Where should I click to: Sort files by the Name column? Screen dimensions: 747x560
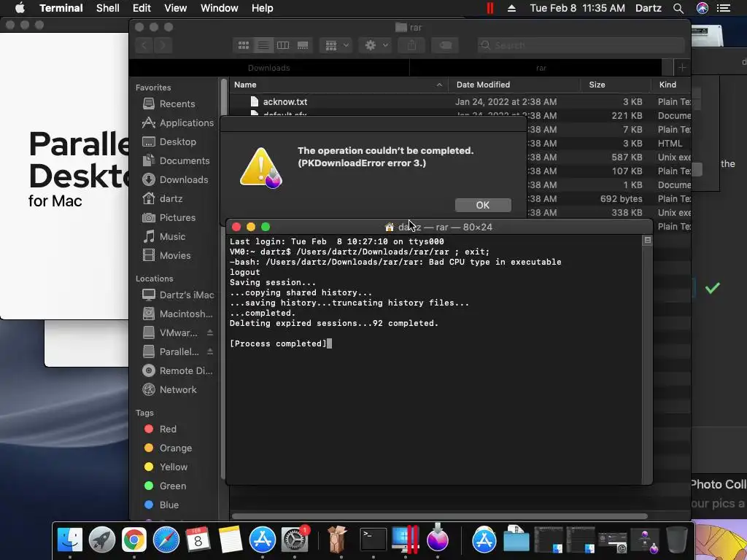[x=338, y=85]
